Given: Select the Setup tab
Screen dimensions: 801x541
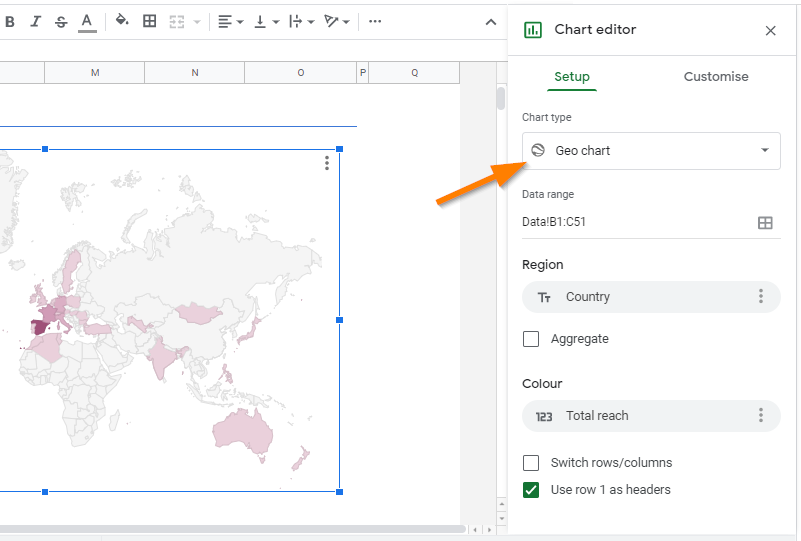Looking at the screenshot, I should click(572, 77).
